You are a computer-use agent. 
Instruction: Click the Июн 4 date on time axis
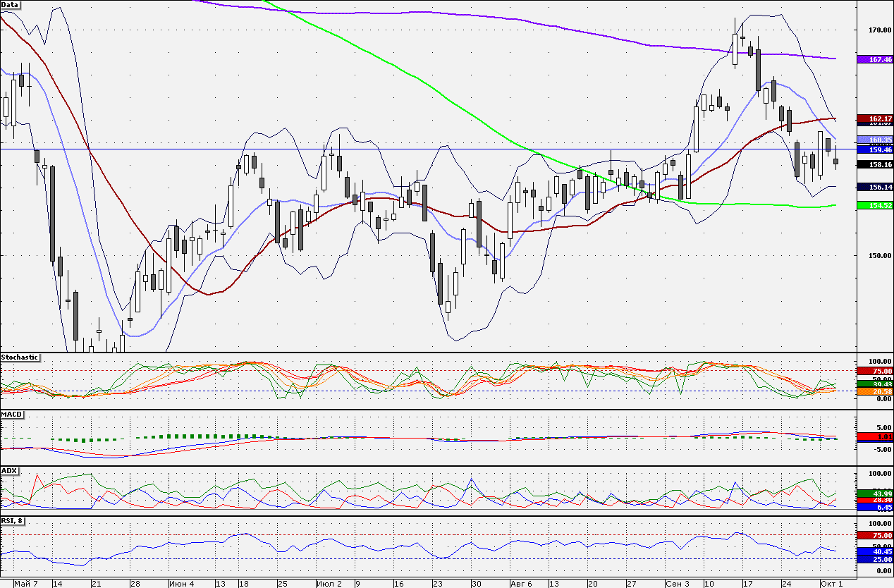click(181, 584)
